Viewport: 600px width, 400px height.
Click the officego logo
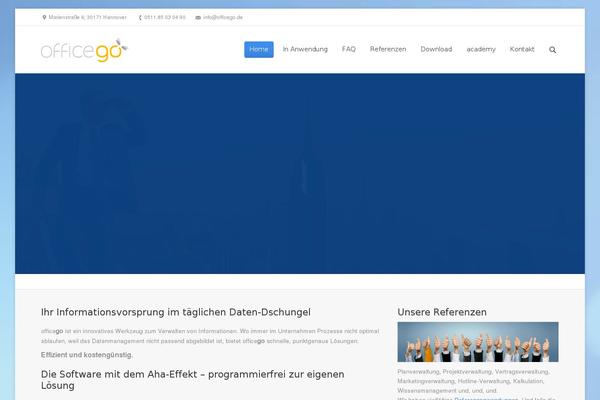(x=84, y=51)
